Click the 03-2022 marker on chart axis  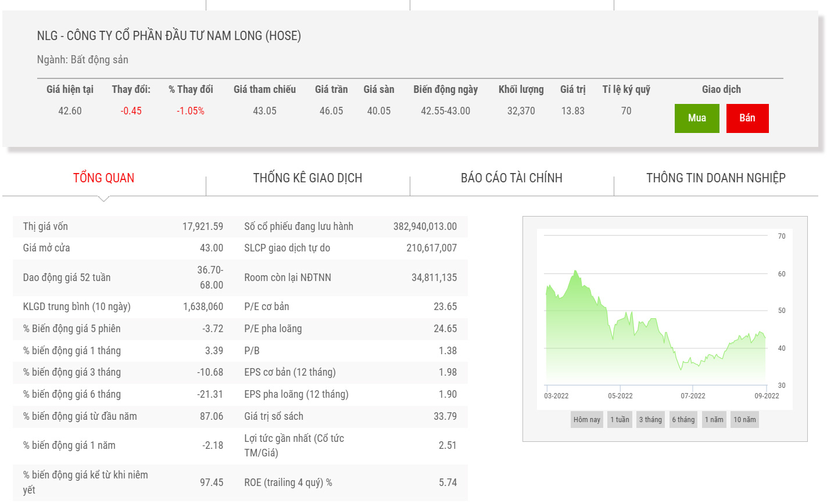pyautogui.click(x=556, y=396)
